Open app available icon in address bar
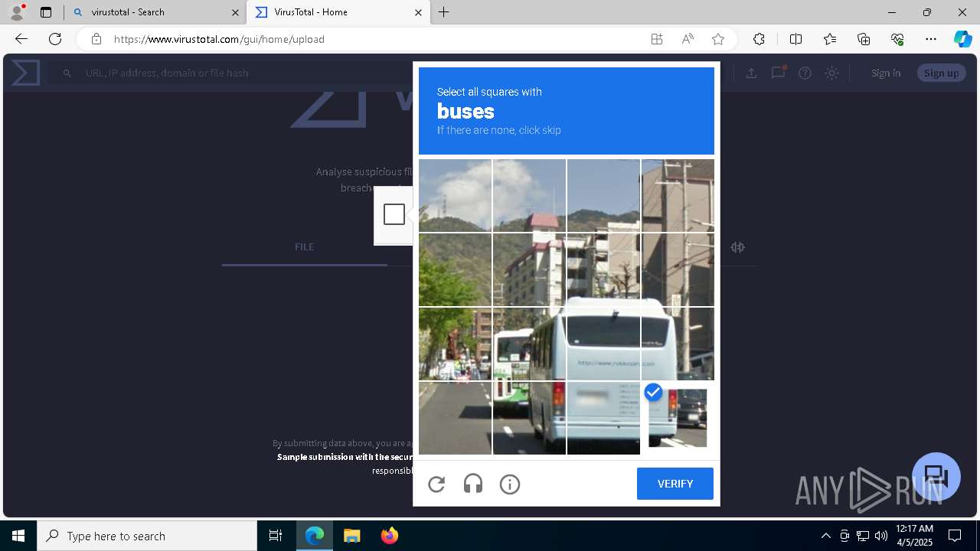 [x=657, y=39]
